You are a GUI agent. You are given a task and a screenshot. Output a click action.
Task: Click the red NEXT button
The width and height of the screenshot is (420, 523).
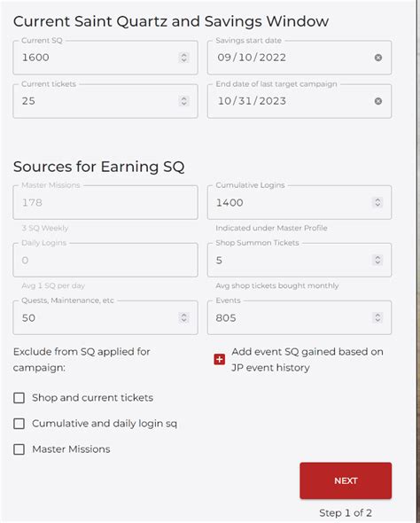tap(346, 480)
